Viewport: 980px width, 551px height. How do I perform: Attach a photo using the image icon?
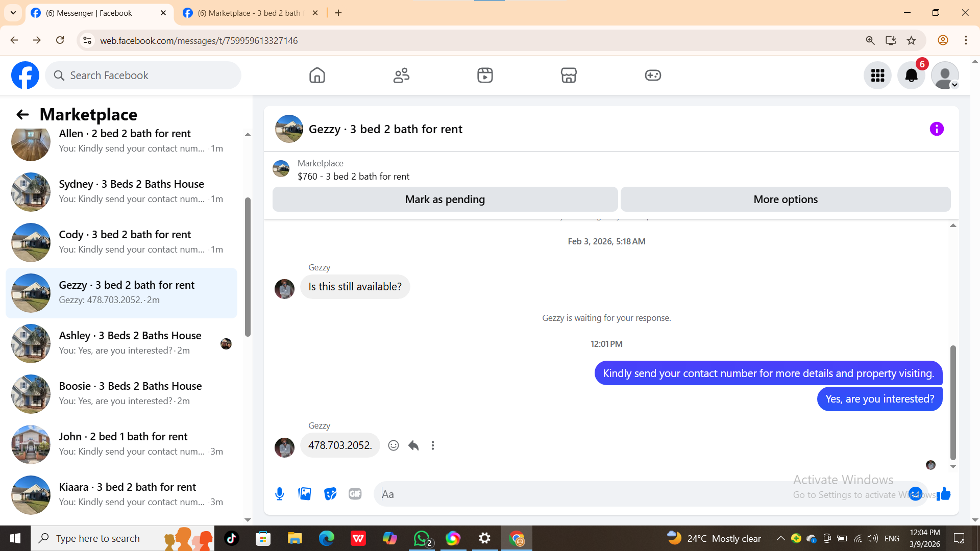pyautogui.click(x=305, y=494)
